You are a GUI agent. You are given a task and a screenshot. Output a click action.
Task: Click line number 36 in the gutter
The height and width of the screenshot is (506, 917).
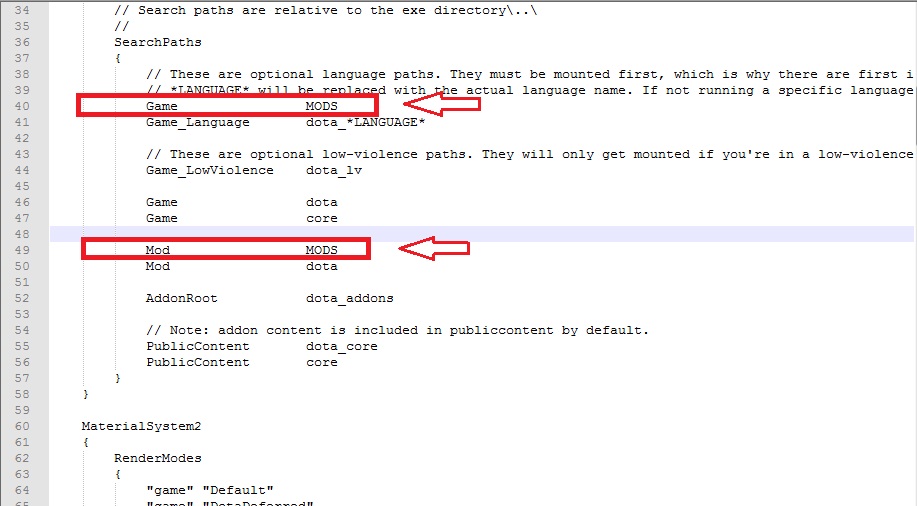click(x=22, y=42)
